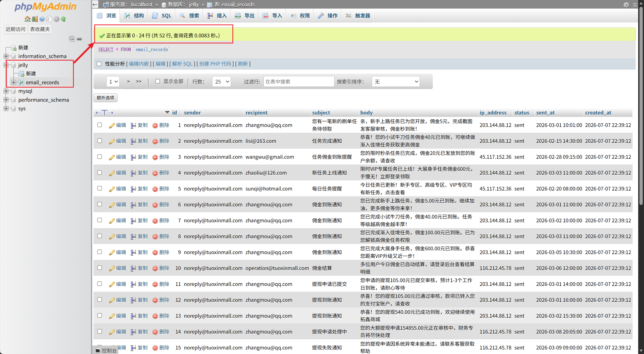Click the 编辑内嵌 inline edit link
This screenshot has width=644, height=354.
[x=139, y=64]
